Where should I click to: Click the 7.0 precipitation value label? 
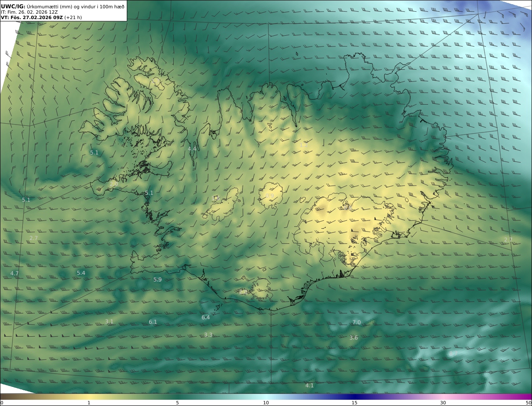click(x=357, y=322)
